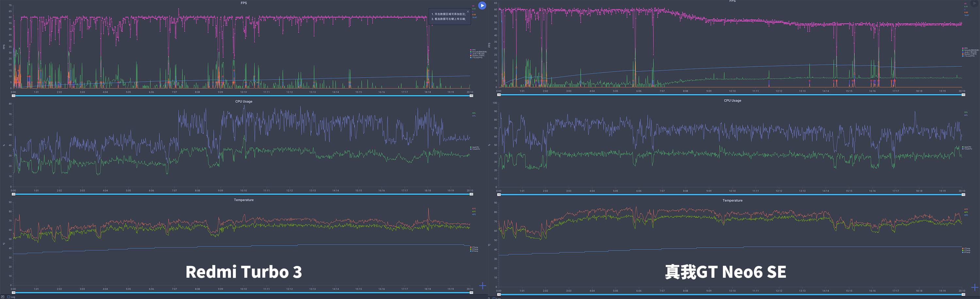The width and height of the screenshot is (980, 299).
Task: Open the dropdown arrow beside Log
Action: (x=3, y=297)
